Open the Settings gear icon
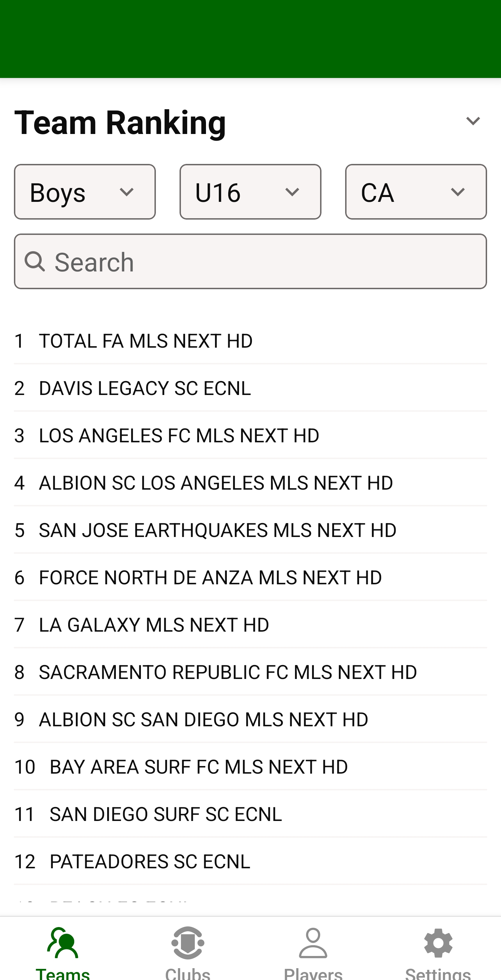 pyautogui.click(x=438, y=943)
